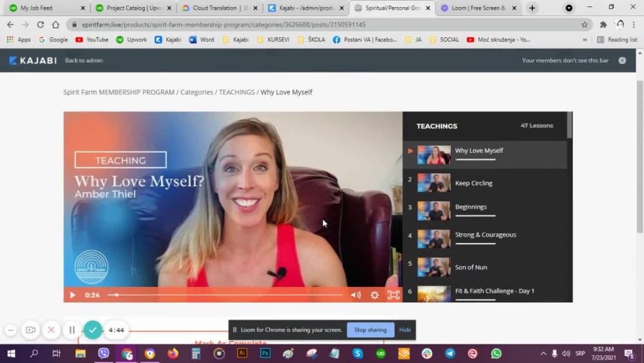Open the Windows notification center

click(629, 353)
